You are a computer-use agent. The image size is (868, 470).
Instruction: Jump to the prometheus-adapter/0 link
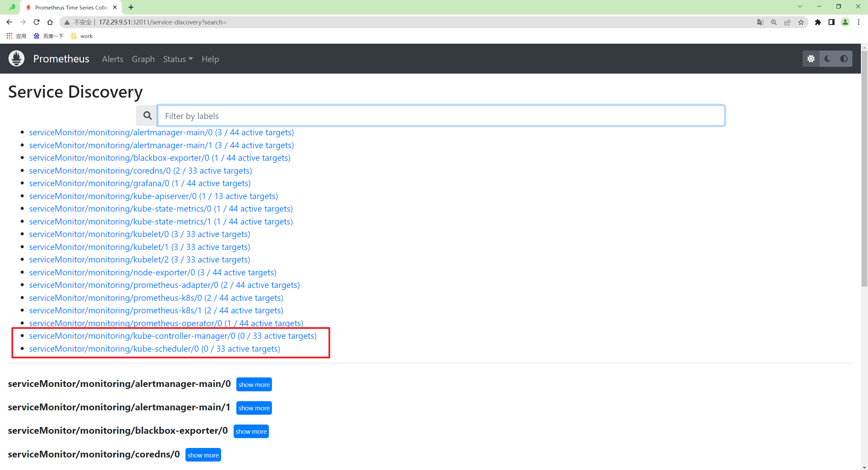pyautogui.click(x=164, y=285)
